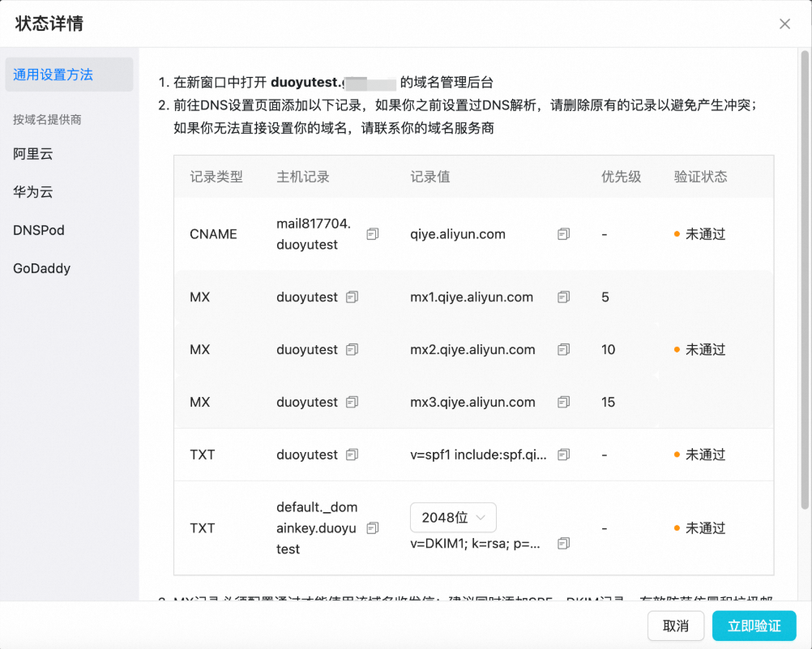Close the 状态详情 dialog

pyautogui.click(x=784, y=23)
